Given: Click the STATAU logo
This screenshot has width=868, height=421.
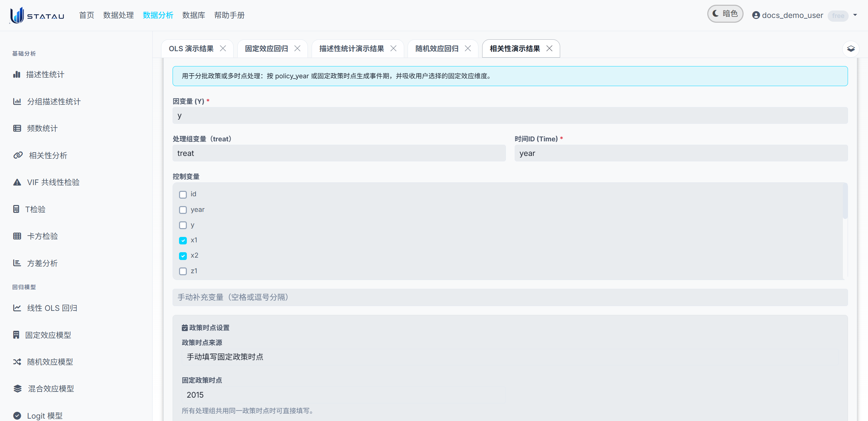Looking at the screenshot, I should tap(37, 15).
